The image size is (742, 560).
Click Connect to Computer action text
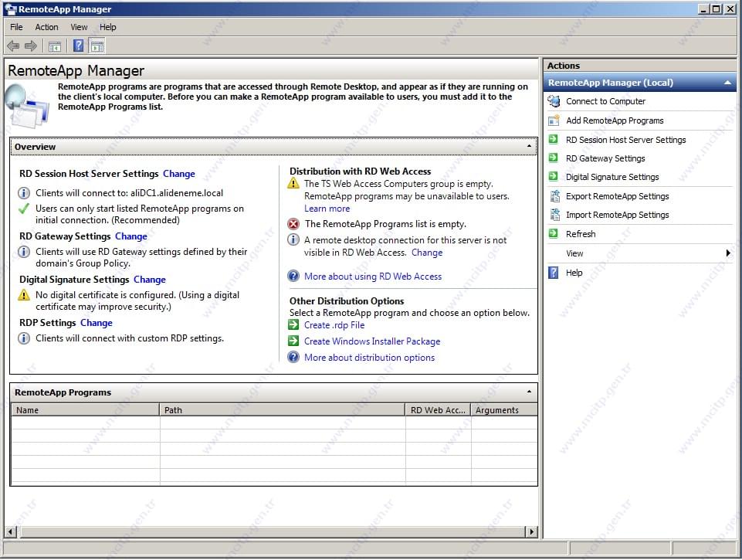point(605,101)
